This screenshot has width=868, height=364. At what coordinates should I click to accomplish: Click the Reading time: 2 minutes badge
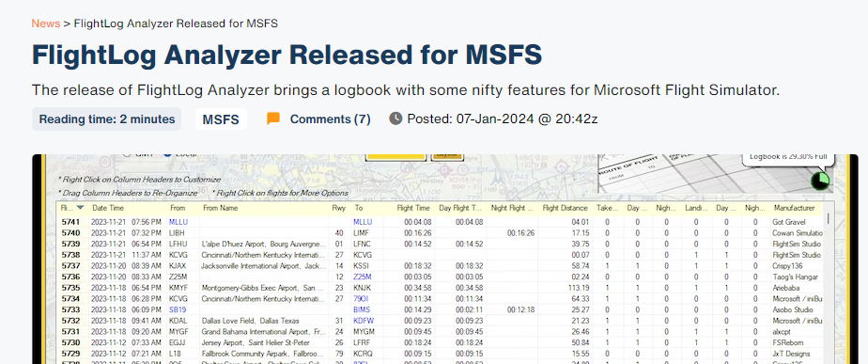click(107, 119)
